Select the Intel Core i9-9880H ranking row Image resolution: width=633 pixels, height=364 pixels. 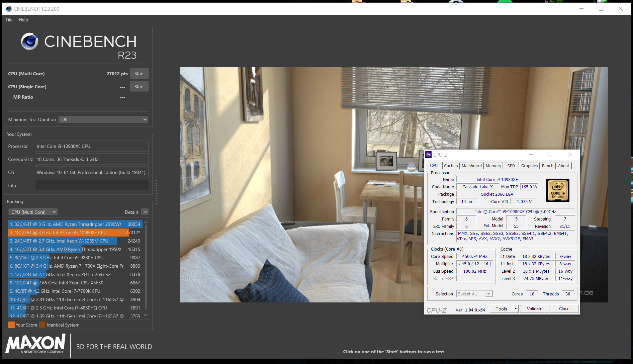[75, 258]
